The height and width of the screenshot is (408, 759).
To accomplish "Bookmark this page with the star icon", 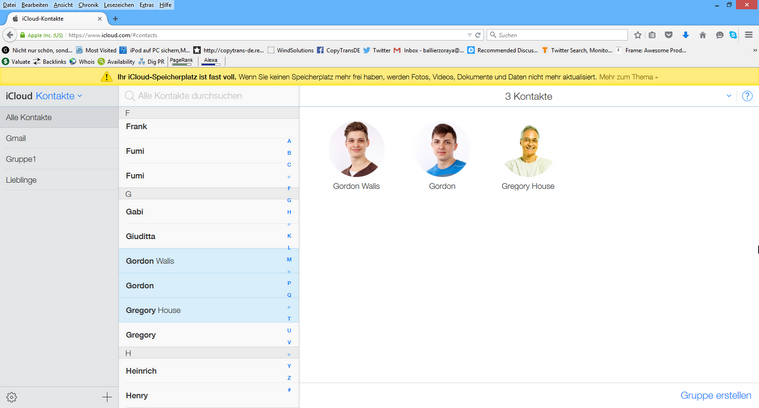I will click(x=638, y=35).
